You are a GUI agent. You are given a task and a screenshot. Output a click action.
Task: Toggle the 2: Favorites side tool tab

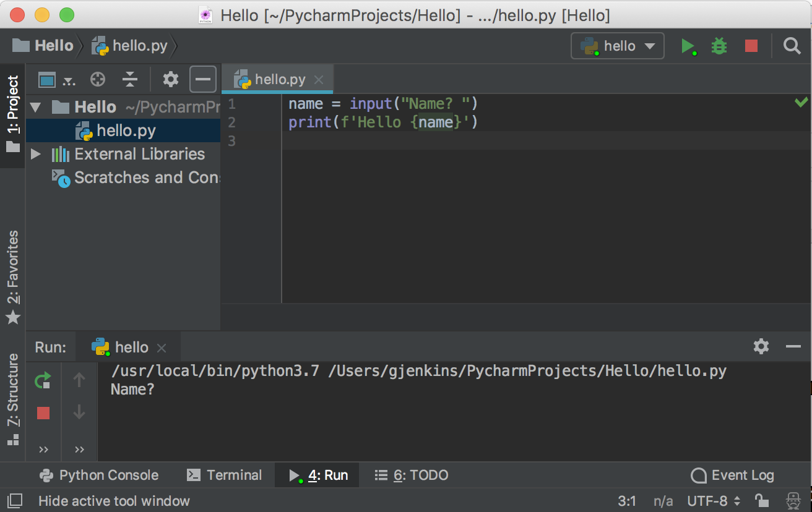point(12,277)
